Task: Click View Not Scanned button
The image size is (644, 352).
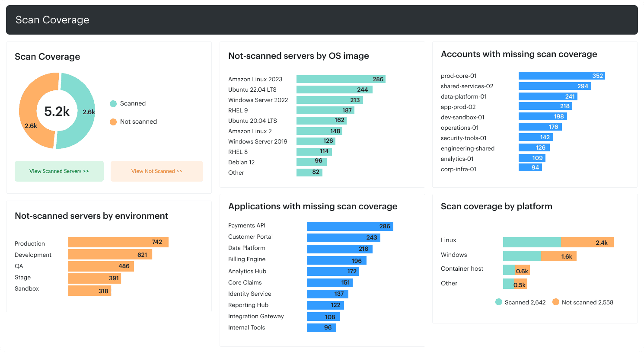Action: 157,171
